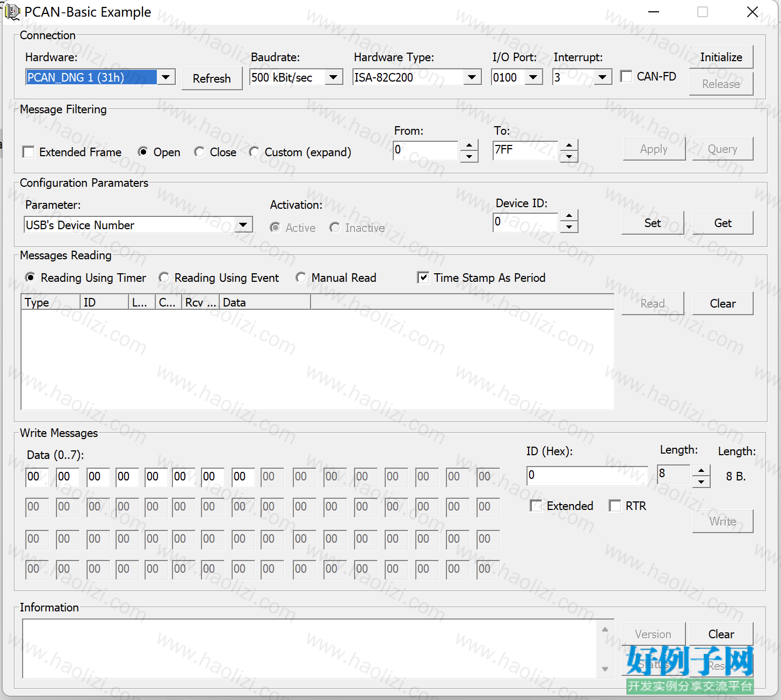Screen dimensions: 781x700
Task: Decrease the To filter value
Action: (569, 156)
